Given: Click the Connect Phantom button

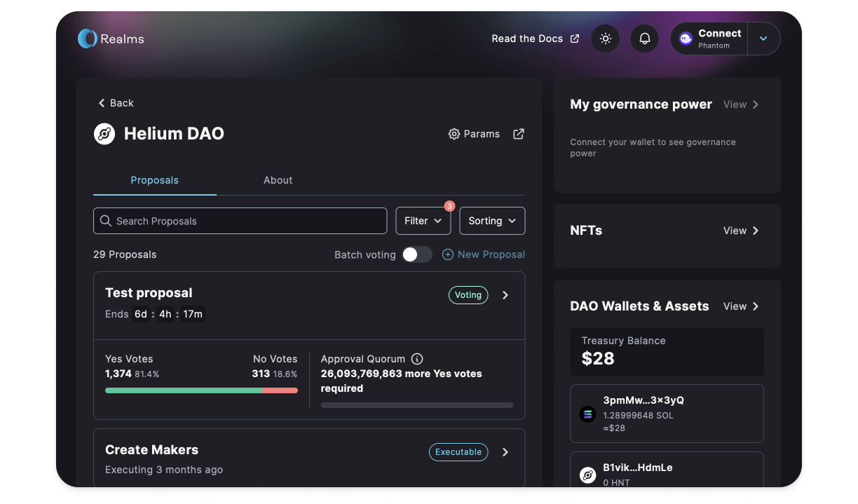Looking at the screenshot, I should click(709, 39).
